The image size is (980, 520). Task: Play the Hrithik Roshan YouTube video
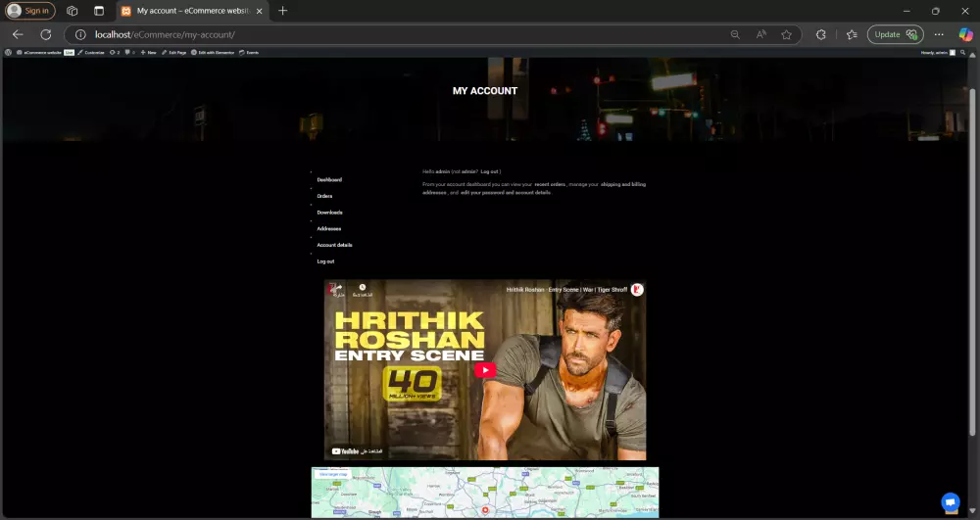(x=485, y=370)
